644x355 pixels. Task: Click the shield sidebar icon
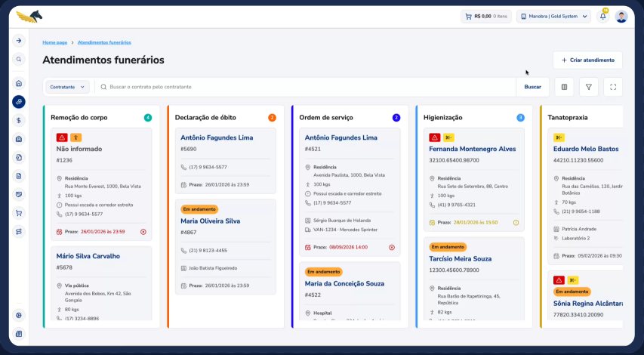tap(18, 194)
